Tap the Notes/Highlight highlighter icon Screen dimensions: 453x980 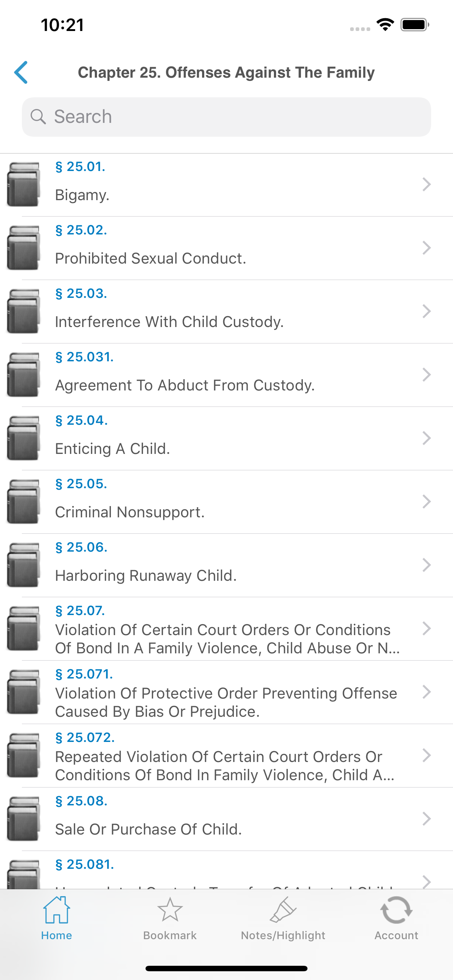tap(283, 910)
